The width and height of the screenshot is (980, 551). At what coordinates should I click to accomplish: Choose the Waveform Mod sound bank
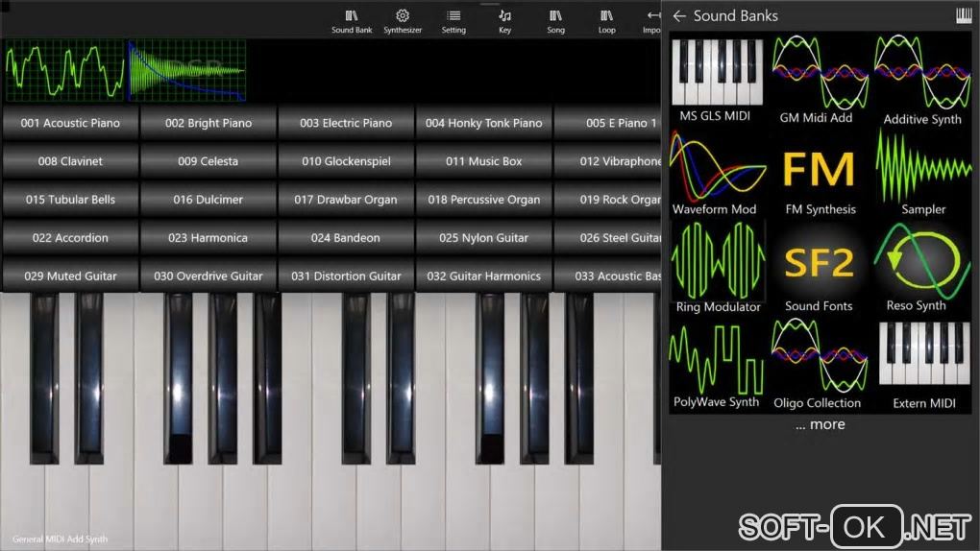(x=717, y=173)
